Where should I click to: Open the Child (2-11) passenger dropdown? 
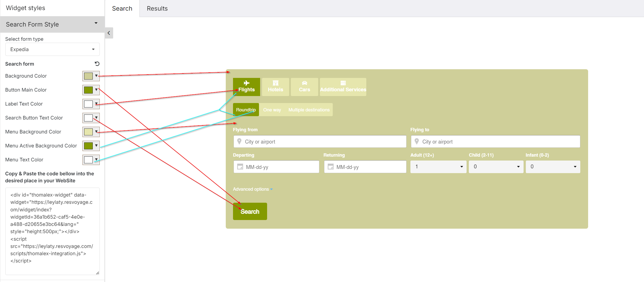click(x=496, y=167)
